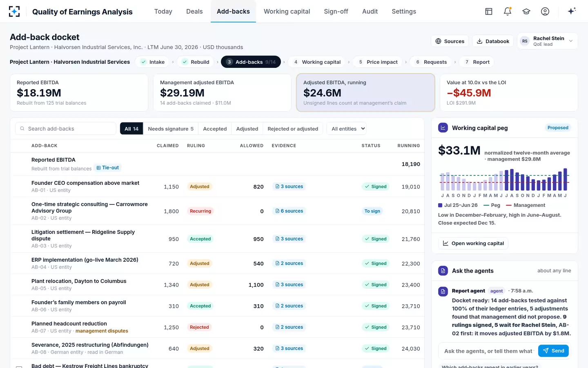Viewport: 588px width, 368px height.
Task: Tick the checkbox on Bad debt Kestrow row
Action: (19, 367)
